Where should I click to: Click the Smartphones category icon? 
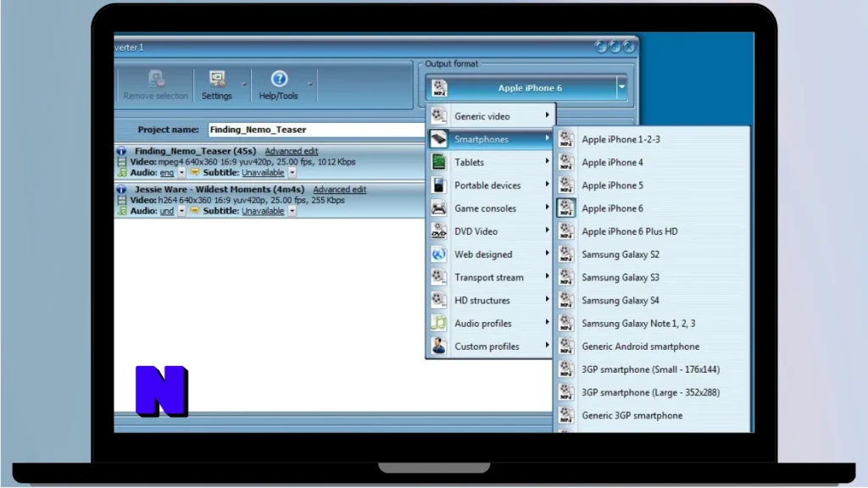438,139
